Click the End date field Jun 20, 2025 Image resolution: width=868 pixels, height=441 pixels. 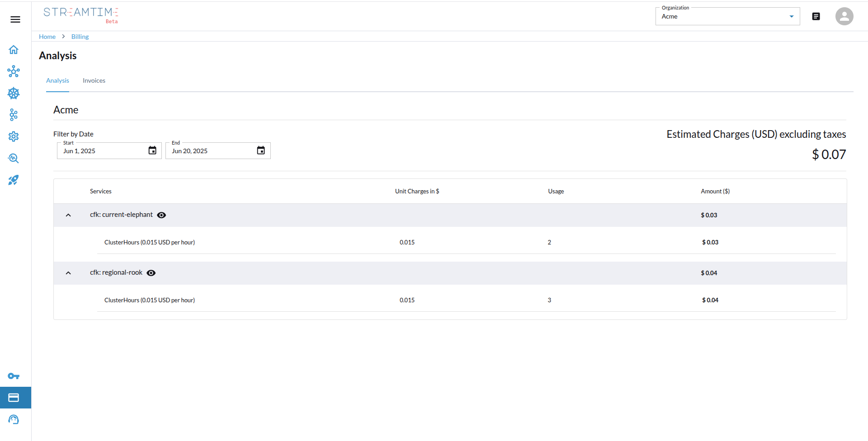coord(218,150)
